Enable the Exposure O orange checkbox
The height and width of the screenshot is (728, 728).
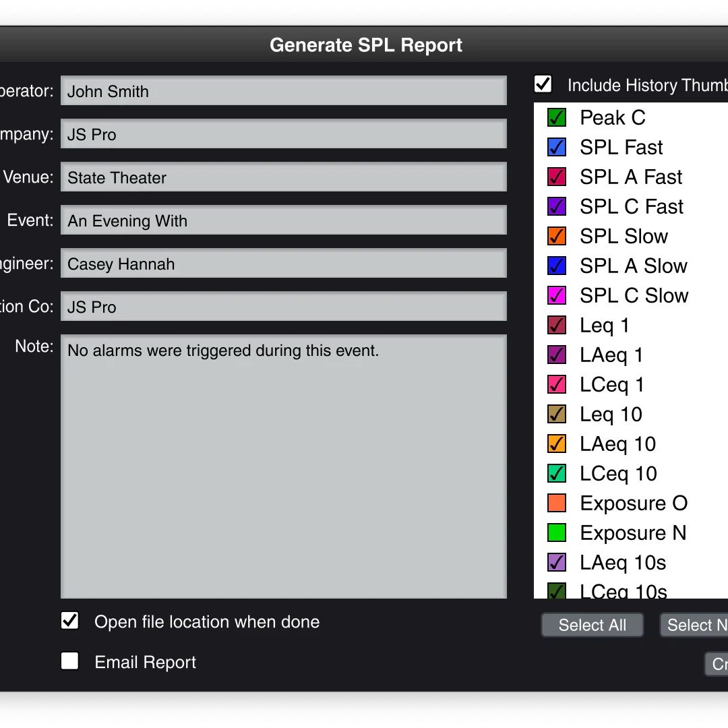(556, 504)
